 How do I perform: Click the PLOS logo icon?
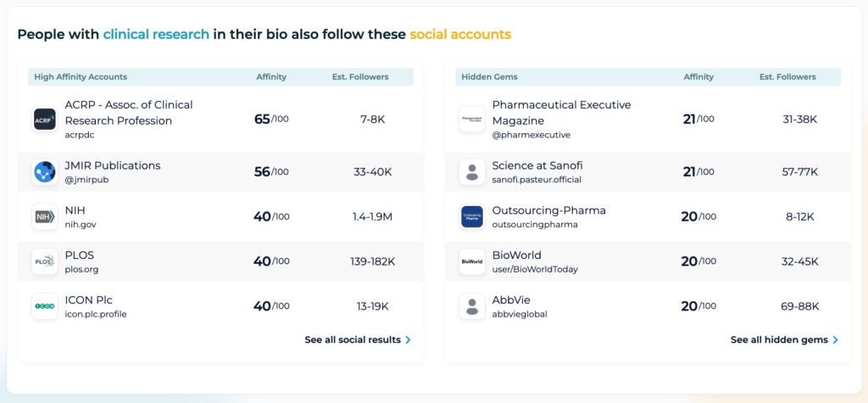tap(45, 261)
